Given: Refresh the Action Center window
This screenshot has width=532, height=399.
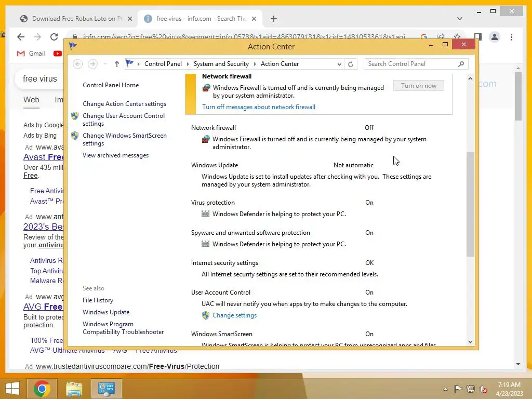Looking at the screenshot, I should click(351, 64).
